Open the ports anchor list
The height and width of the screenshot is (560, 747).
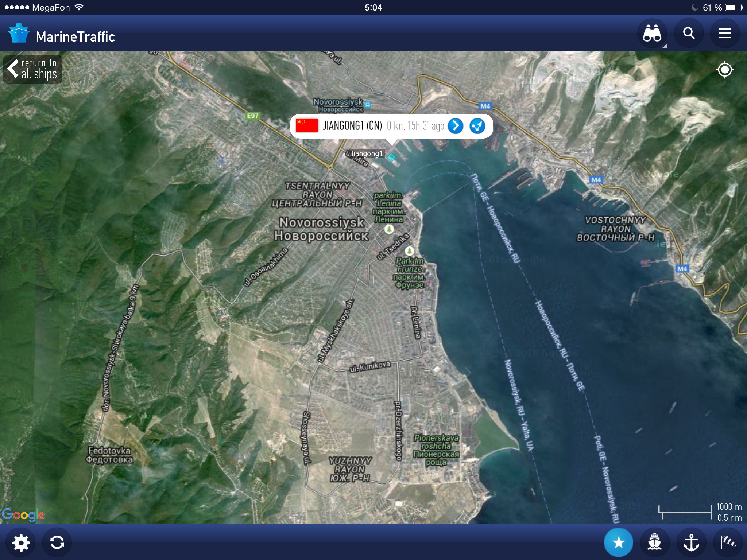coord(691,542)
